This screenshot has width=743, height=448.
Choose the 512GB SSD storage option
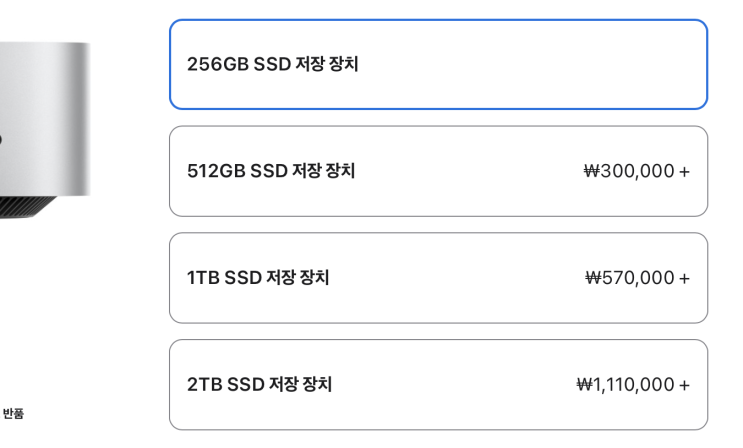point(438,171)
